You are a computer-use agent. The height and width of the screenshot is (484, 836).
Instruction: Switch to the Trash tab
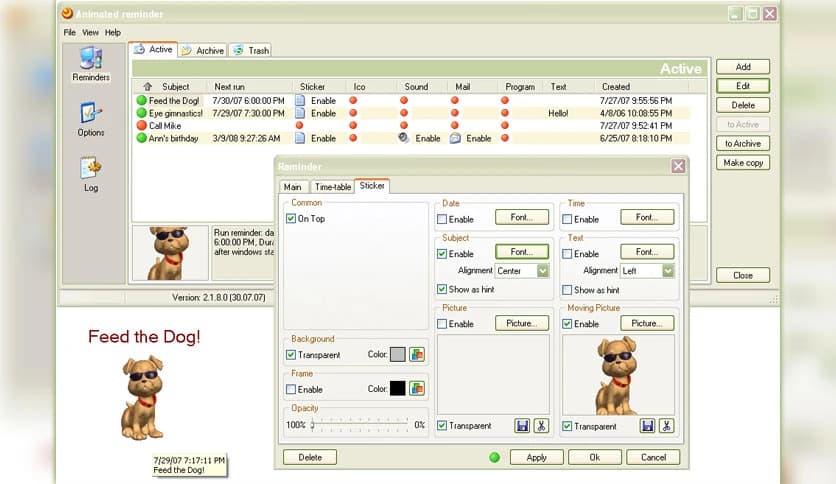[x=251, y=51]
